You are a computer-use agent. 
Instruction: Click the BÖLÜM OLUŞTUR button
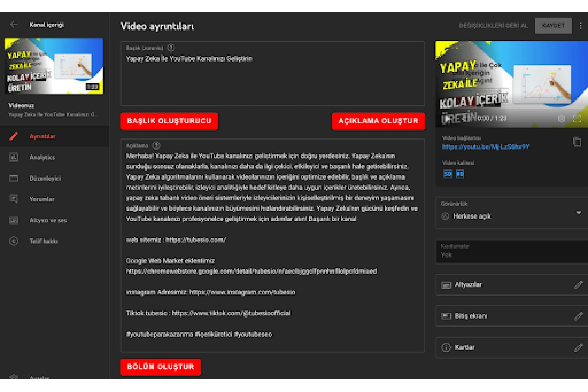(x=161, y=367)
